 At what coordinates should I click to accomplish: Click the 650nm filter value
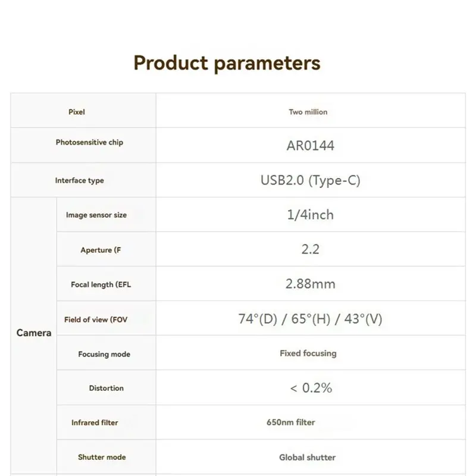(291, 422)
